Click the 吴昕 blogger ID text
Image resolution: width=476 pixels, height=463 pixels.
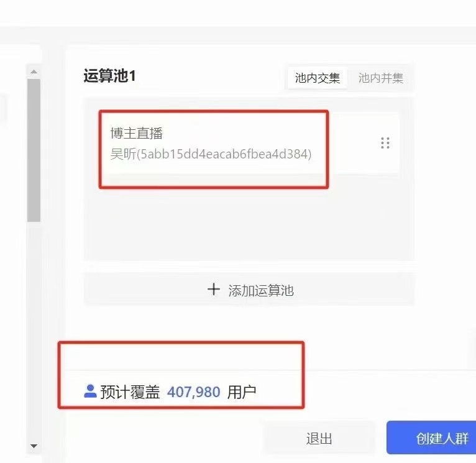click(x=211, y=154)
